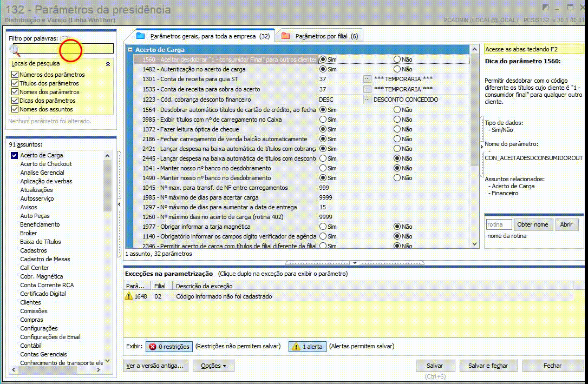
Task: Click parameter list scrollbar down arrow
Action: click(x=474, y=244)
